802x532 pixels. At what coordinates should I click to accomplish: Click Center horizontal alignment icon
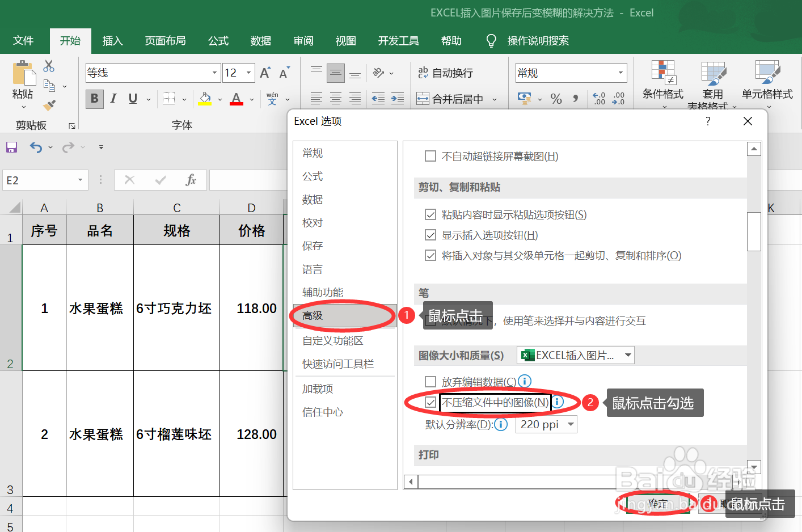[x=336, y=99]
